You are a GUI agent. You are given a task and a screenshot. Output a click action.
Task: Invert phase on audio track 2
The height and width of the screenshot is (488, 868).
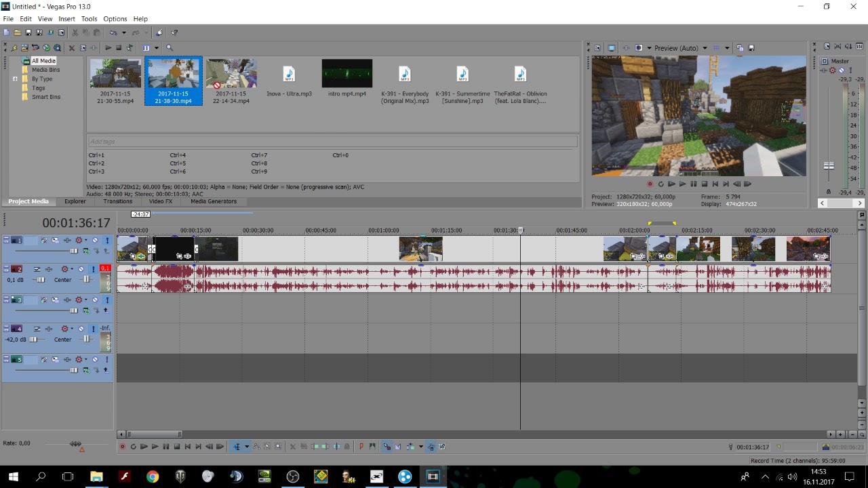point(37,269)
